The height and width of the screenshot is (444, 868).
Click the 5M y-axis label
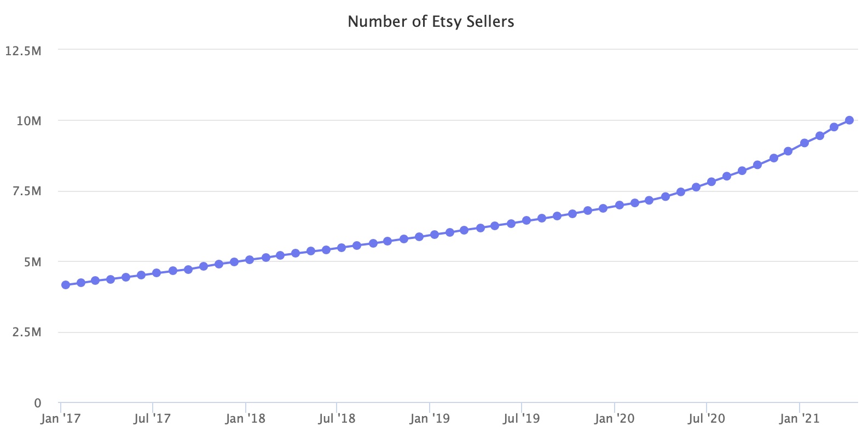(32, 262)
